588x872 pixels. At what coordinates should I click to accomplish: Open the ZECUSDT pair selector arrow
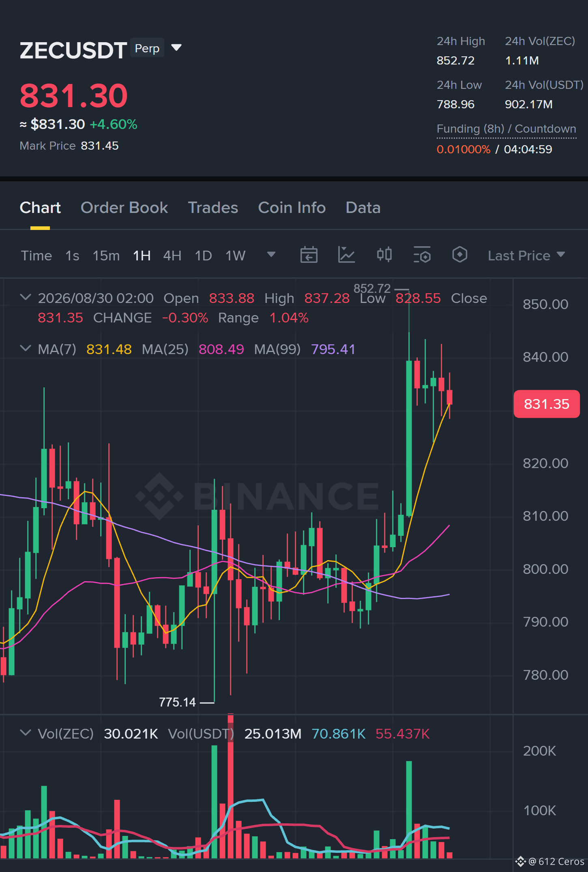pos(176,48)
